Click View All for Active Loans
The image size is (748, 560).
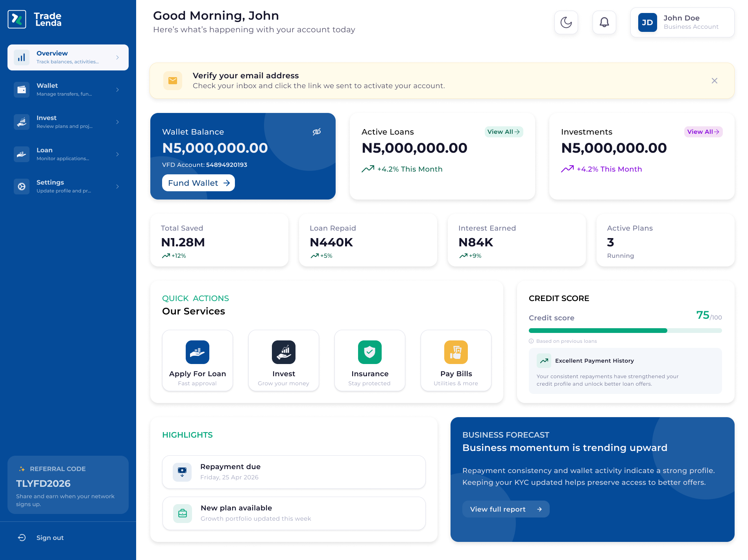pyautogui.click(x=504, y=132)
